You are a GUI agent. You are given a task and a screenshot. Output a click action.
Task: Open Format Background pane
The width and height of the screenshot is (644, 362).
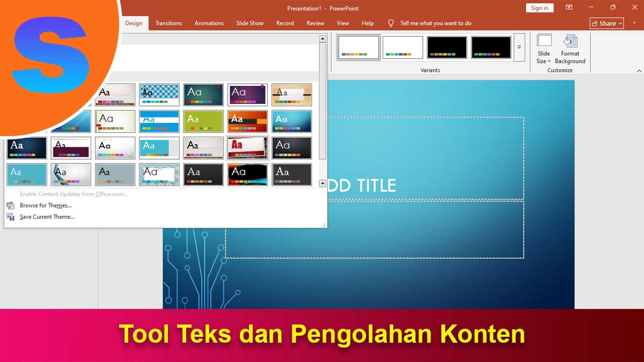pos(570,49)
